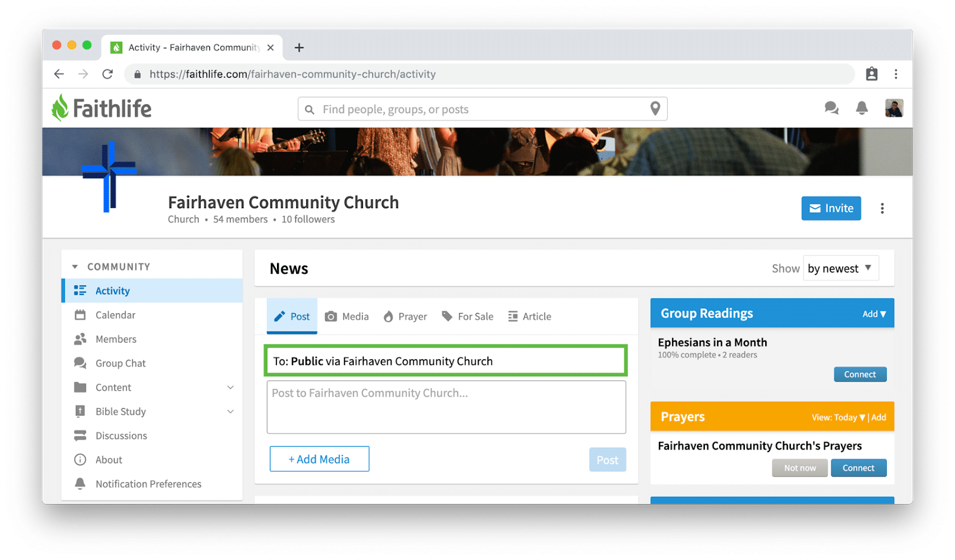Connect to Fairhaven Community Church's Prayers

pos(858,468)
